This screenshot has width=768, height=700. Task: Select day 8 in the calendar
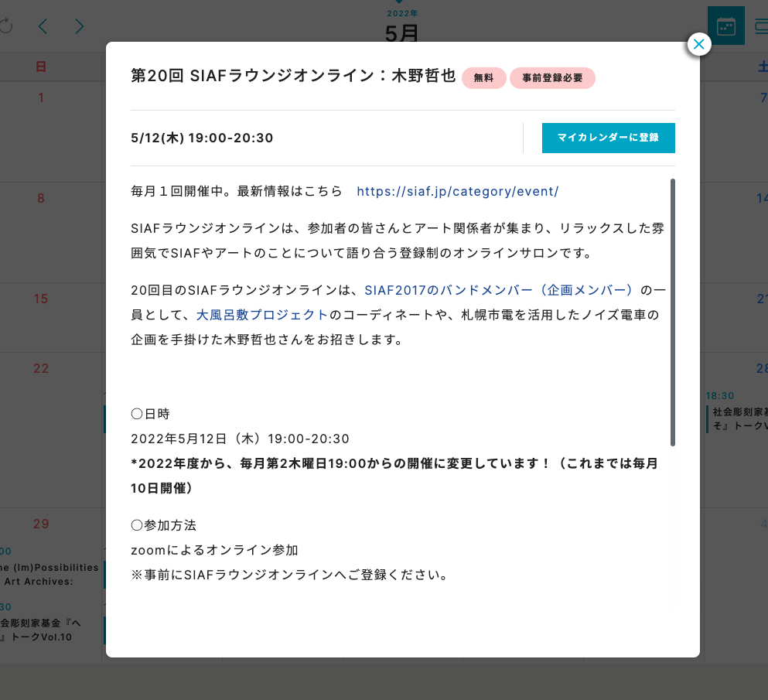(41, 199)
